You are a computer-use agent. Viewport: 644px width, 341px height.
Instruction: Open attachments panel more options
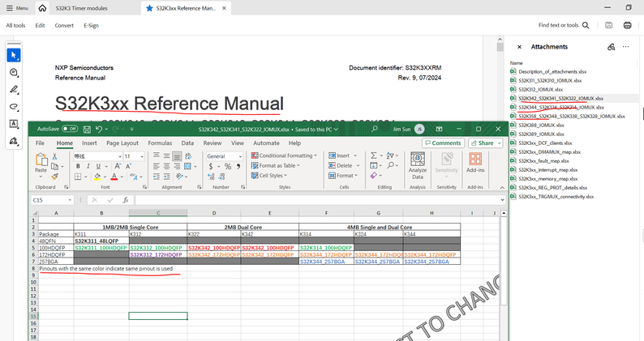625,47
